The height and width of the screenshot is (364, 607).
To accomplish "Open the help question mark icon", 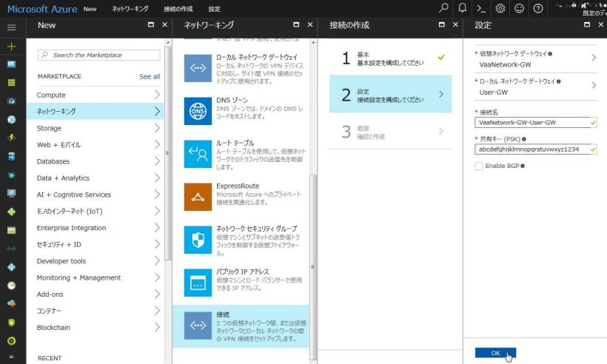I will 538,8.
